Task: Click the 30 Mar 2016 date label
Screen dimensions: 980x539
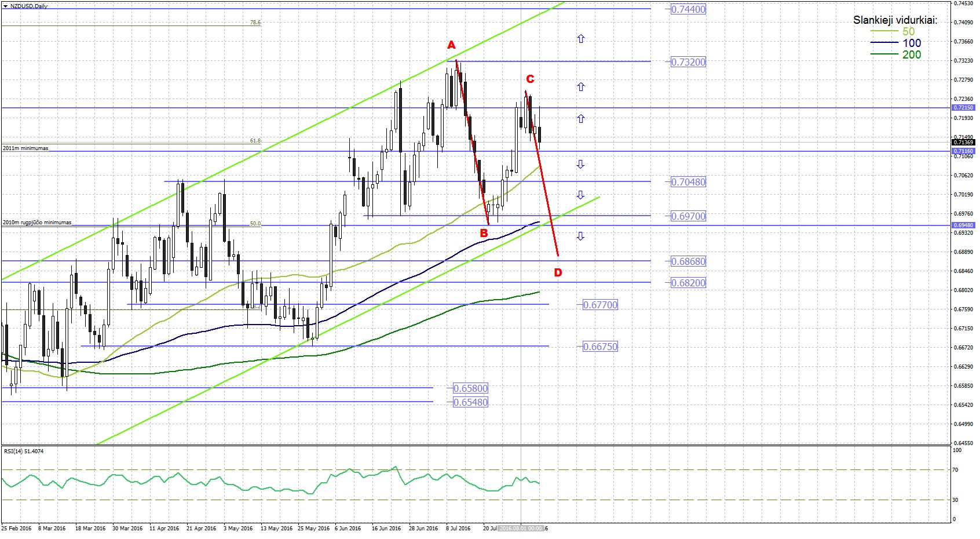Action: click(127, 529)
